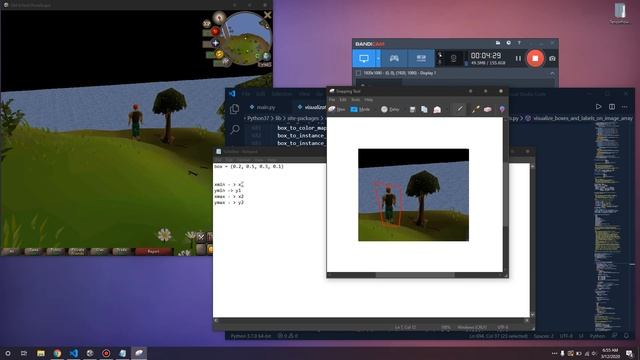The width and height of the screenshot is (640, 360).
Task: Open File Explorer from taskbar
Action: click(x=41, y=353)
